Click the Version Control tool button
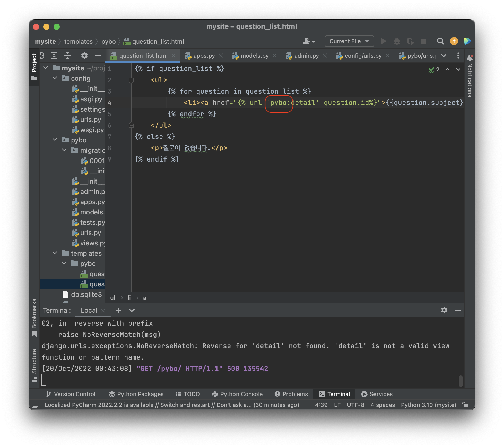This screenshot has width=504, height=448. (x=71, y=394)
